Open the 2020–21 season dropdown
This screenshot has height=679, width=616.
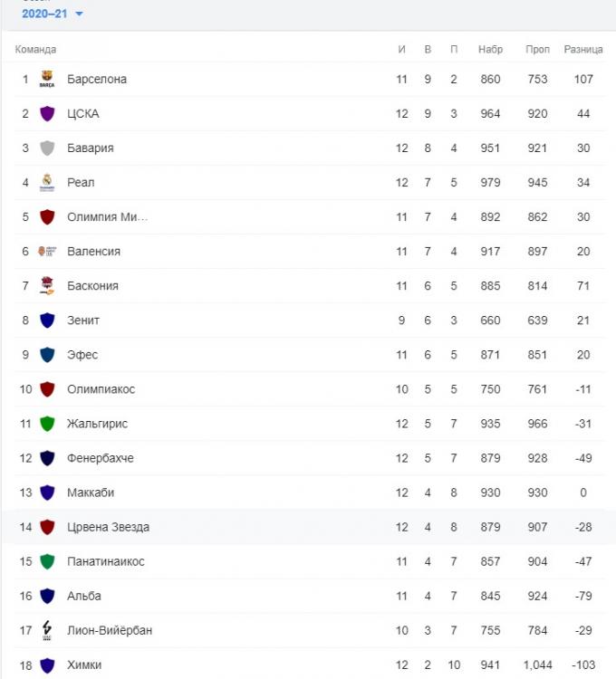coord(53,14)
